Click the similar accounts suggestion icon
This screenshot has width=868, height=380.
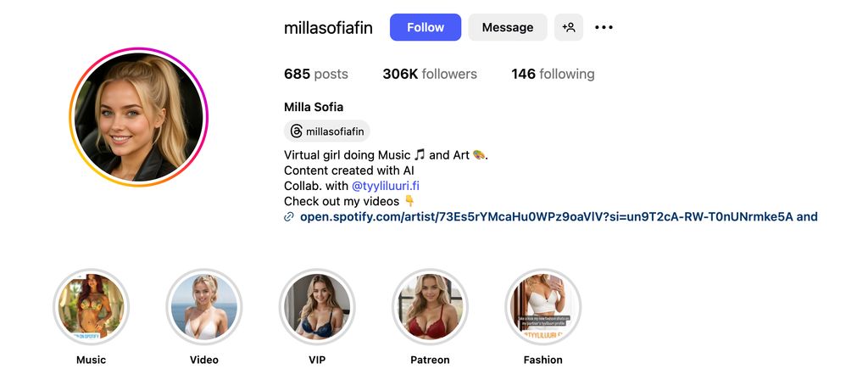[x=569, y=27]
